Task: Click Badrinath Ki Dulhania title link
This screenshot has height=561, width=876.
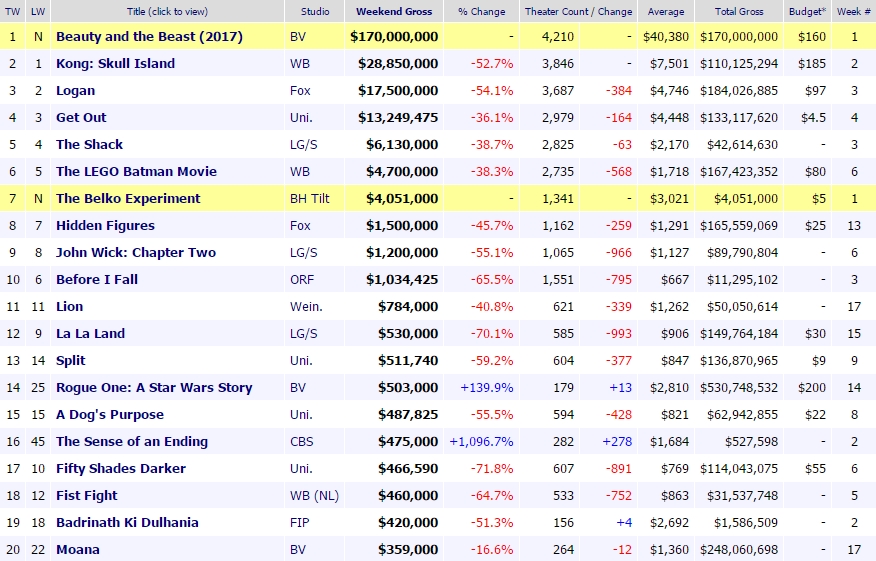Action: [127, 522]
